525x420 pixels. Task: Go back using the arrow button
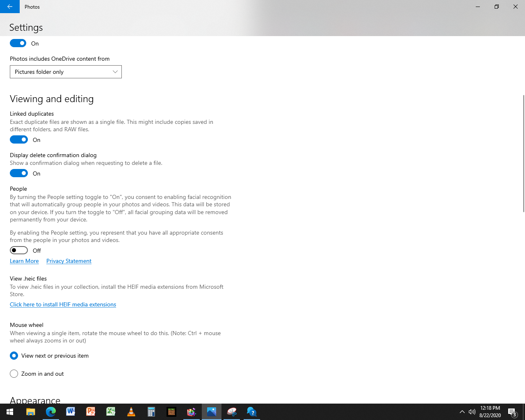coord(10,7)
